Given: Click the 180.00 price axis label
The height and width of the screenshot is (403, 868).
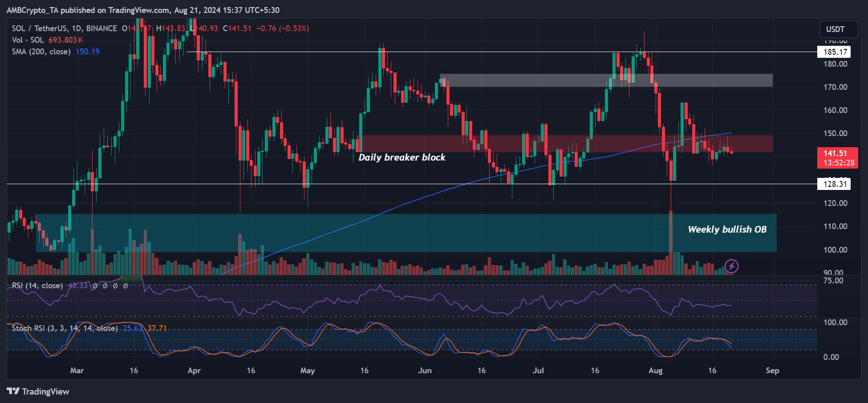Looking at the screenshot, I should tap(836, 64).
